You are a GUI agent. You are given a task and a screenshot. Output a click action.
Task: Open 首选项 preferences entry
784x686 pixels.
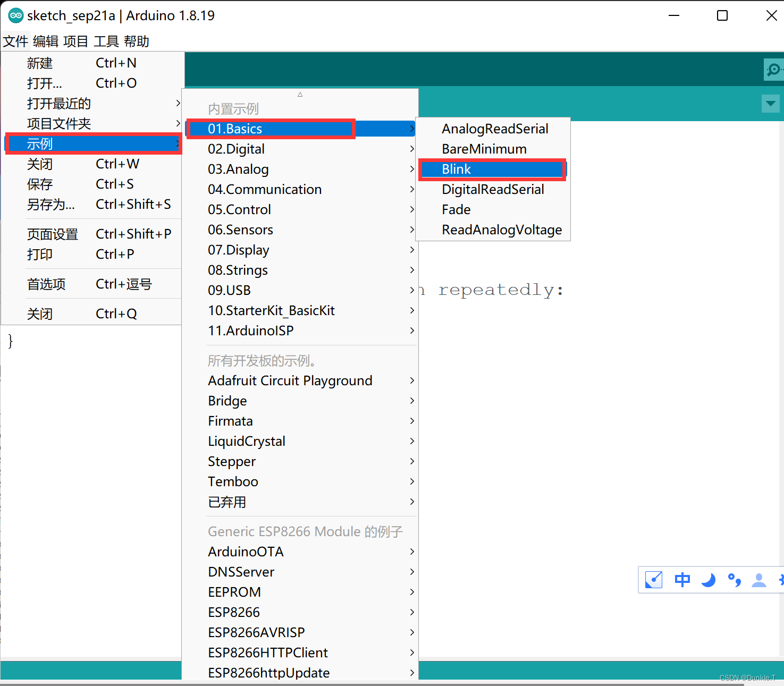coord(92,284)
